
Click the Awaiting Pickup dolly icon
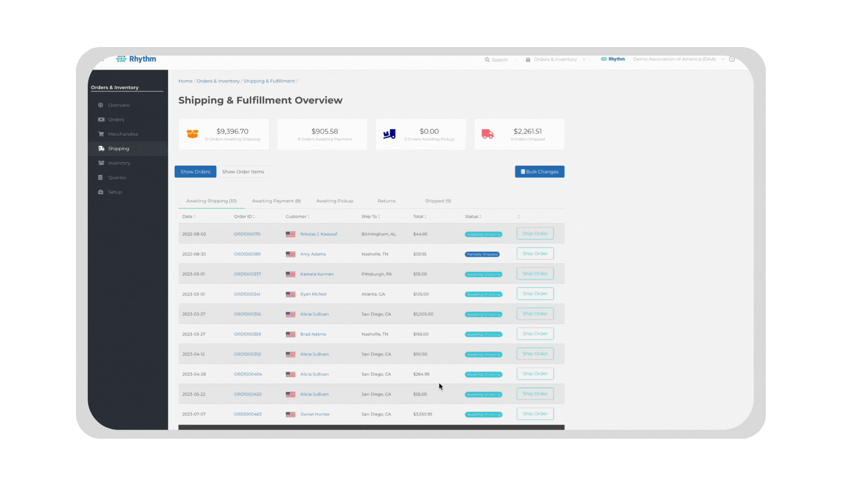click(389, 134)
